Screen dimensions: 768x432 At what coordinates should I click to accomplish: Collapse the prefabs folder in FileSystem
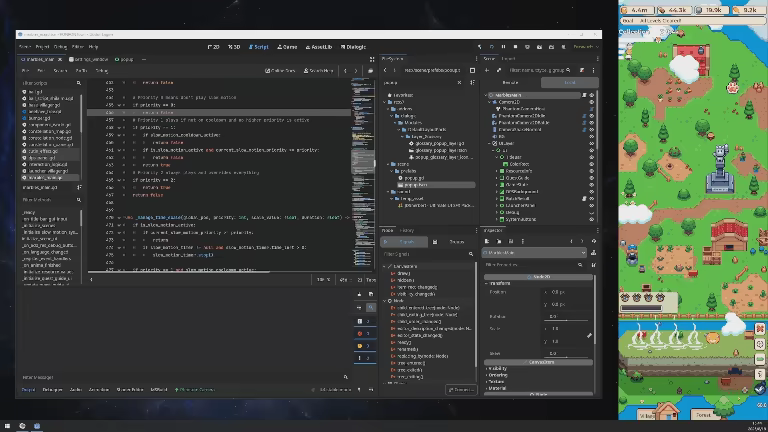tap(392, 171)
